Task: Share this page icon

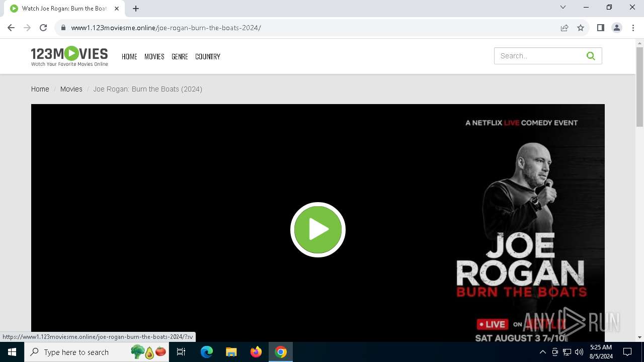Action: pyautogui.click(x=565, y=28)
